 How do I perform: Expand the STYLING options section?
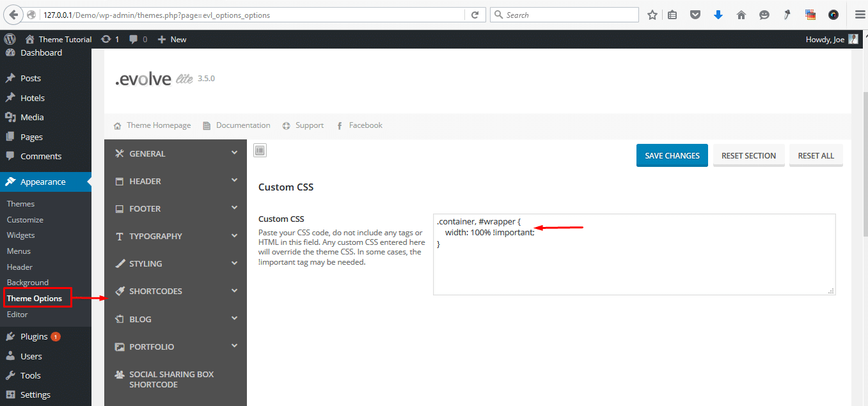(175, 263)
